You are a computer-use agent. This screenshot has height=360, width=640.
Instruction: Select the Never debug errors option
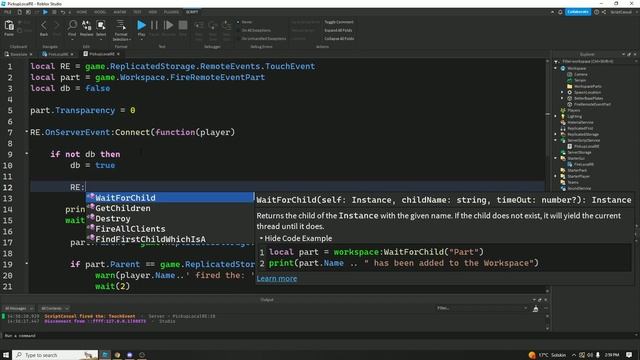pyautogui.click(x=245, y=22)
